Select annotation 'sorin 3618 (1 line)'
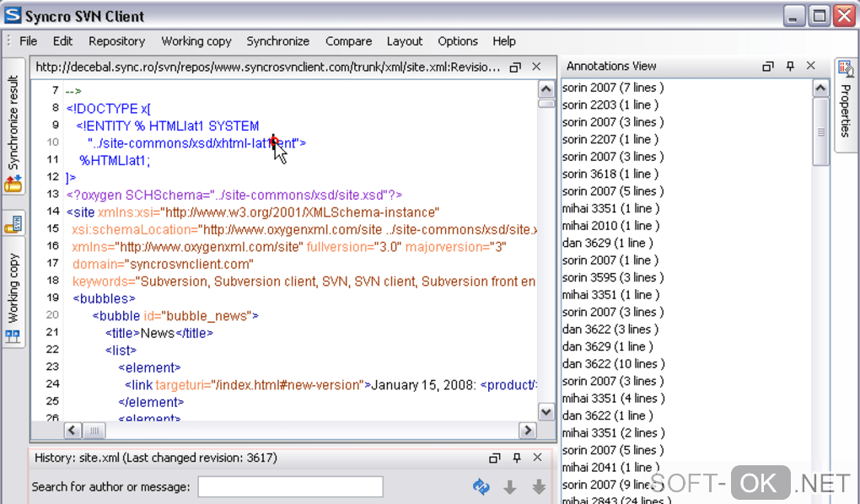This screenshot has width=860, height=504. coord(611,174)
